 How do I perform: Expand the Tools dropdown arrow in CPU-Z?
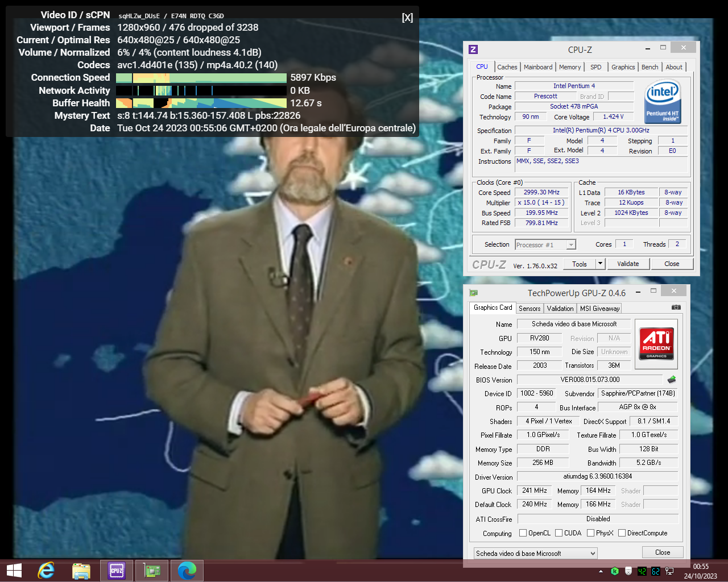pyautogui.click(x=600, y=264)
